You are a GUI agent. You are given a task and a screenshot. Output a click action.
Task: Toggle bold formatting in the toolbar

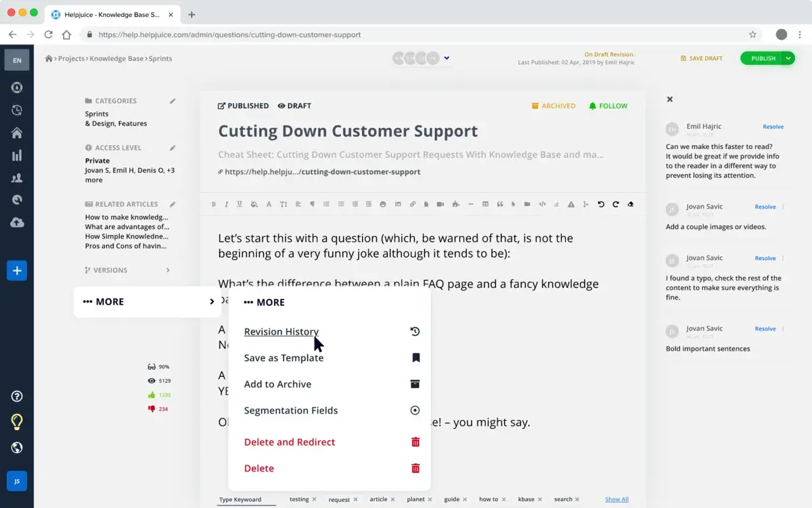click(214, 204)
